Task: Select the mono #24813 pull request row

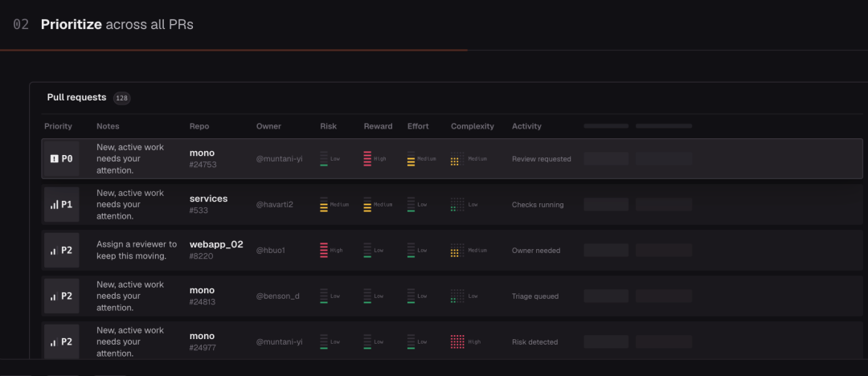Action: [452, 296]
